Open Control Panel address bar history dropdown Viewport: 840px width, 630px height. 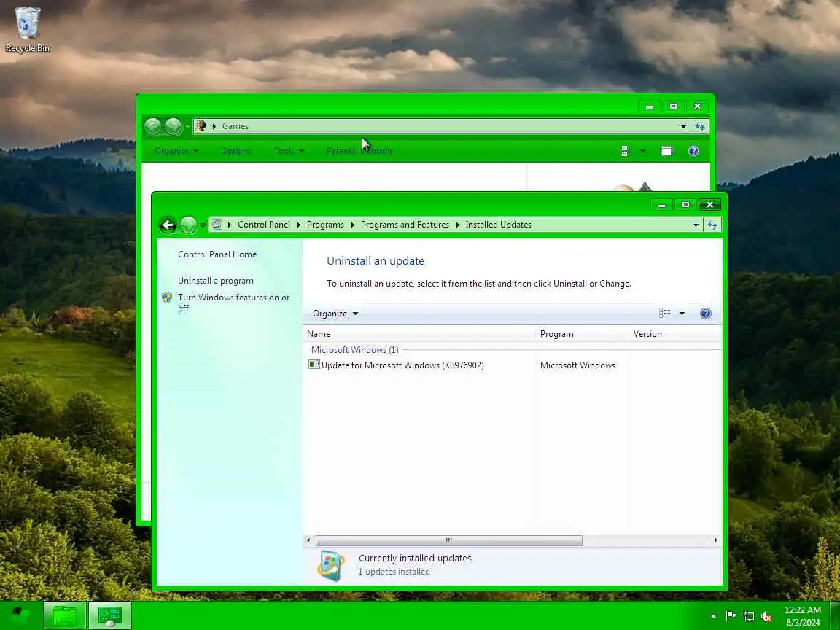[x=696, y=225]
